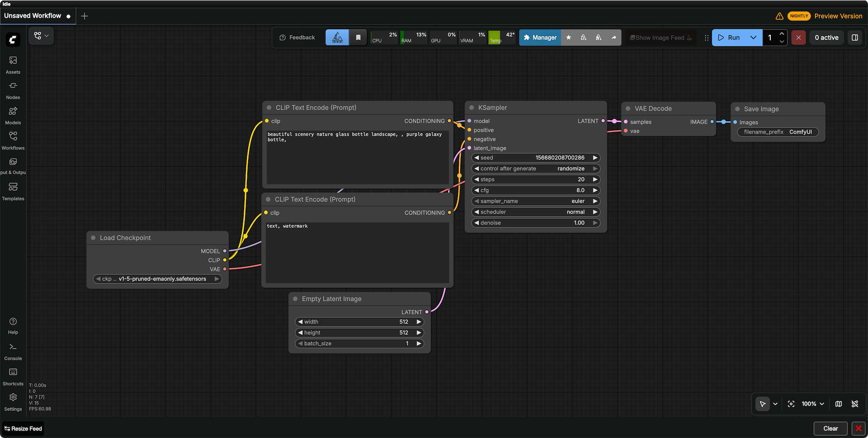Click the Clear button at the bottom
The image size is (868, 438).
pyautogui.click(x=830, y=429)
